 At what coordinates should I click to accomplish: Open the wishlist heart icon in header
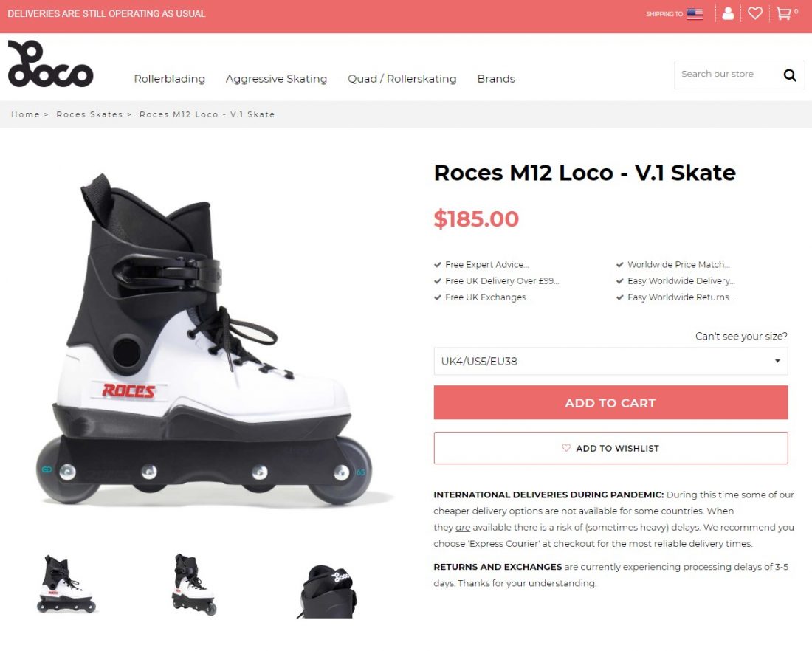click(x=754, y=13)
